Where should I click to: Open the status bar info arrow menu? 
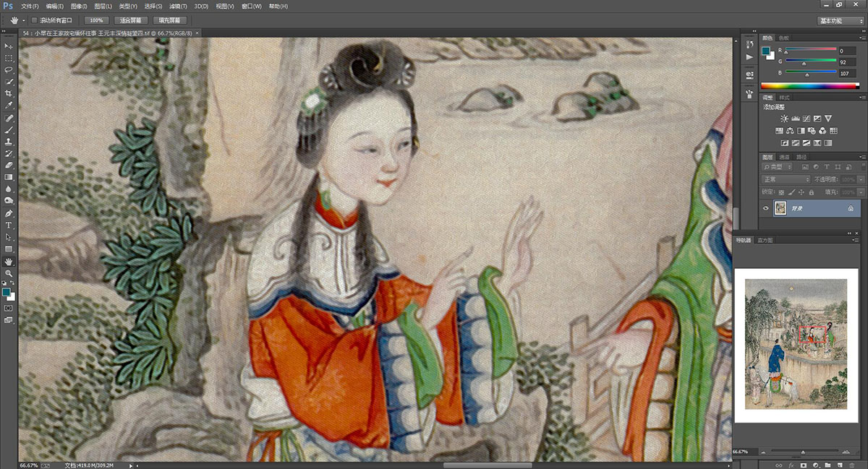click(x=130, y=465)
